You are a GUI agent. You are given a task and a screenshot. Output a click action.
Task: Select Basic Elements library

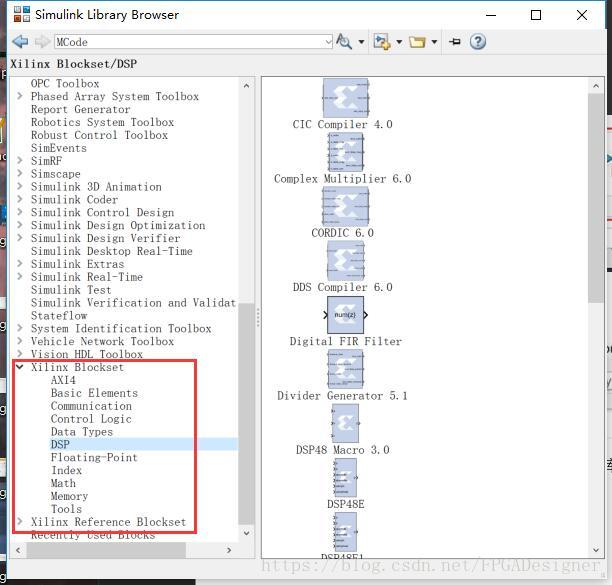(94, 393)
